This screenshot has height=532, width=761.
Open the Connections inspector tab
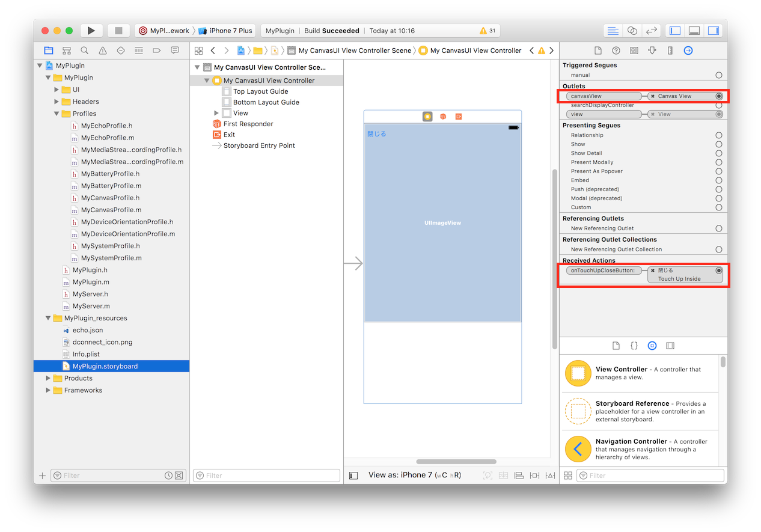688,50
